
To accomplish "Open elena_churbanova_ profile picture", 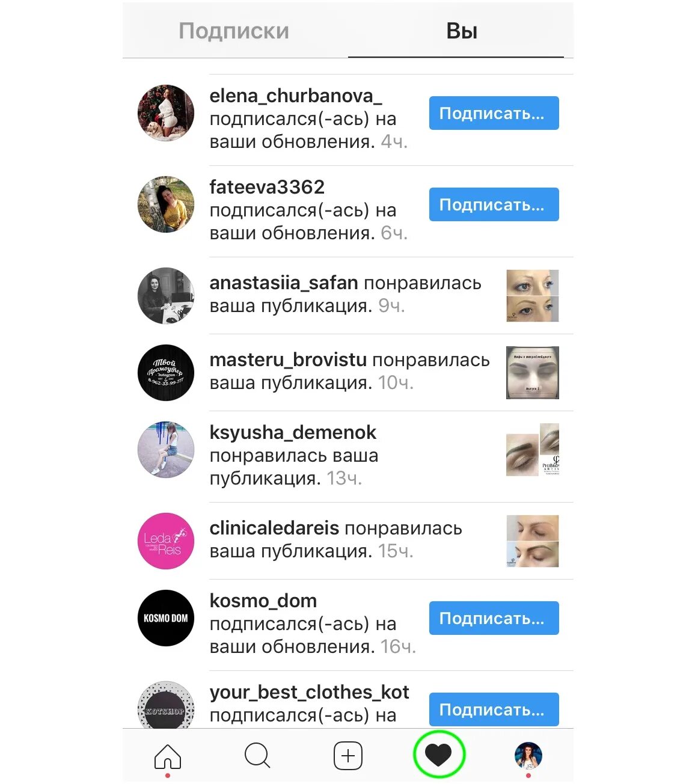I will point(166,113).
